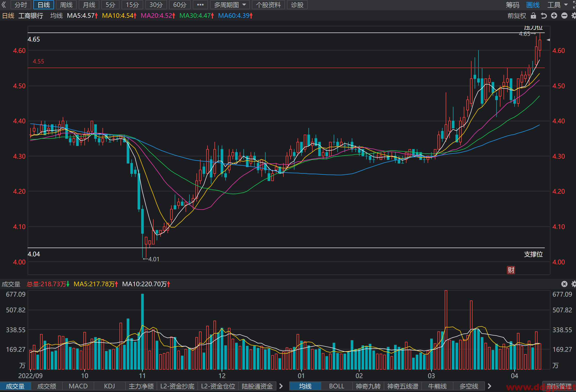Screen dimensions: 576x392
Task: Click the 诊股 stock diagnosis button
Action: pos(297,5)
